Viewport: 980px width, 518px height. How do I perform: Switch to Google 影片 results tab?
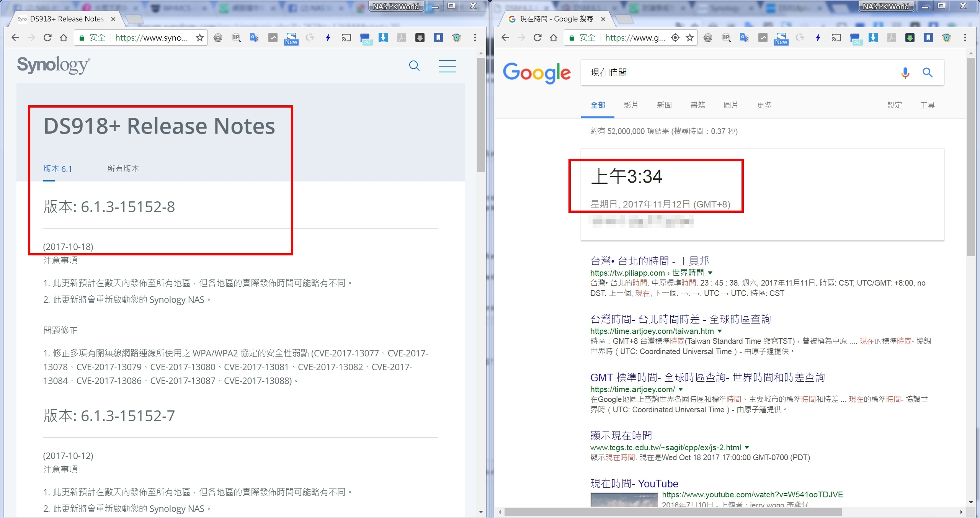pyautogui.click(x=631, y=105)
